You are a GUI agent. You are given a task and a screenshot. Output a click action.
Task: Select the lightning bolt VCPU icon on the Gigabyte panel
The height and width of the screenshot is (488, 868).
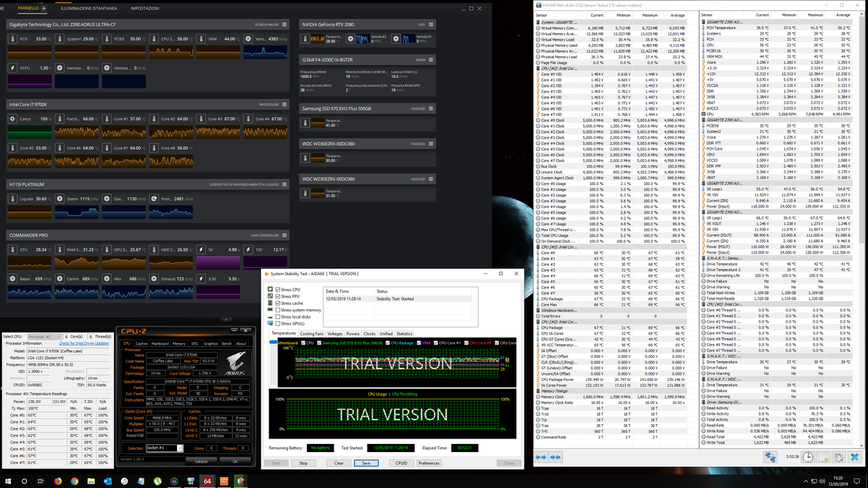pos(12,67)
